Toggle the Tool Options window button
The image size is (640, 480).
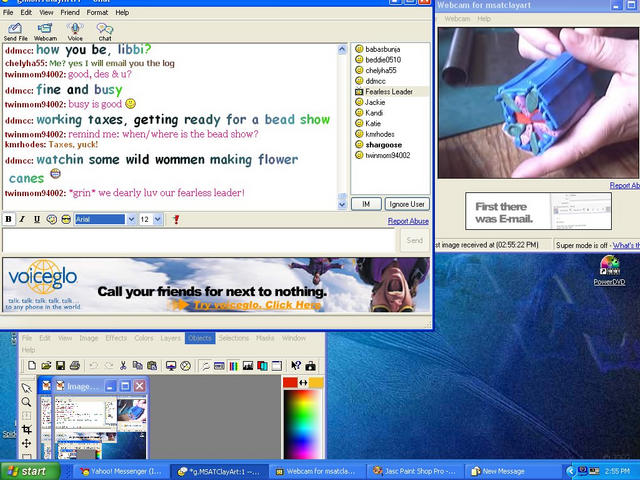coord(219,366)
